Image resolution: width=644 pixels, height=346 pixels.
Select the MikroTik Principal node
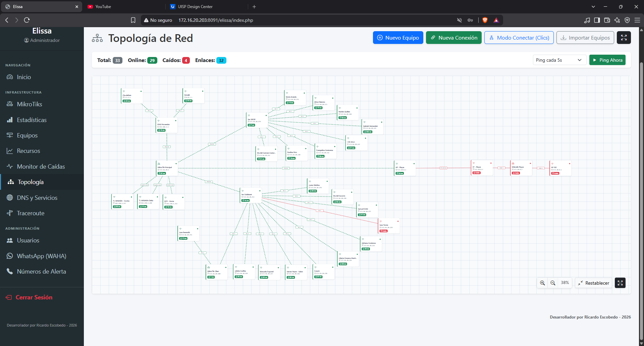click(167, 168)
